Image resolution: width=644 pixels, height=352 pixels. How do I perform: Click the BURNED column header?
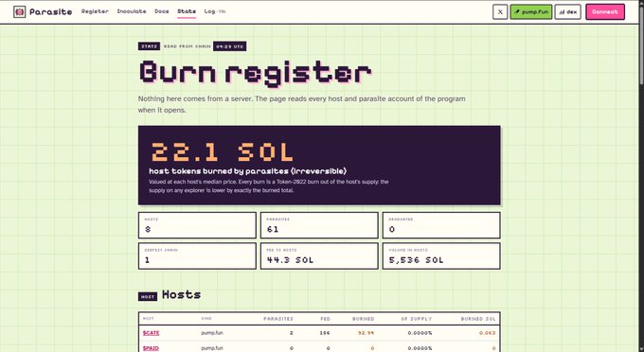pos(363,319)
